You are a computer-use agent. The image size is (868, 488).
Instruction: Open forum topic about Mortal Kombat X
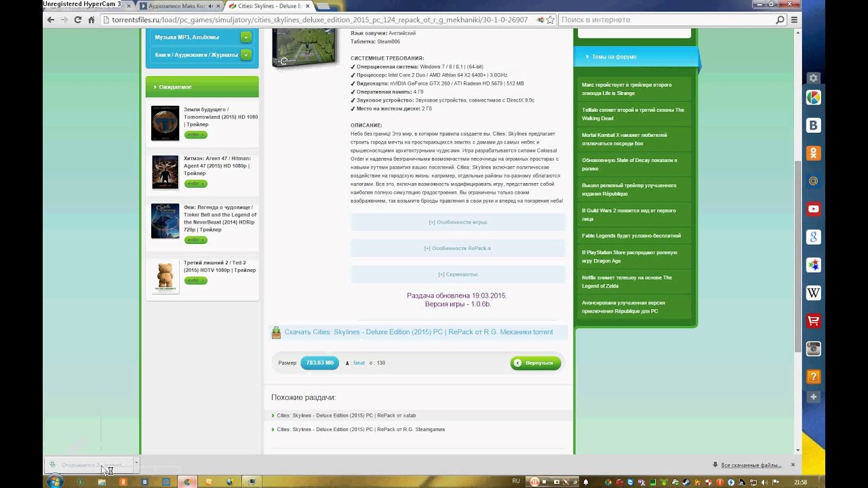(625, 139)
